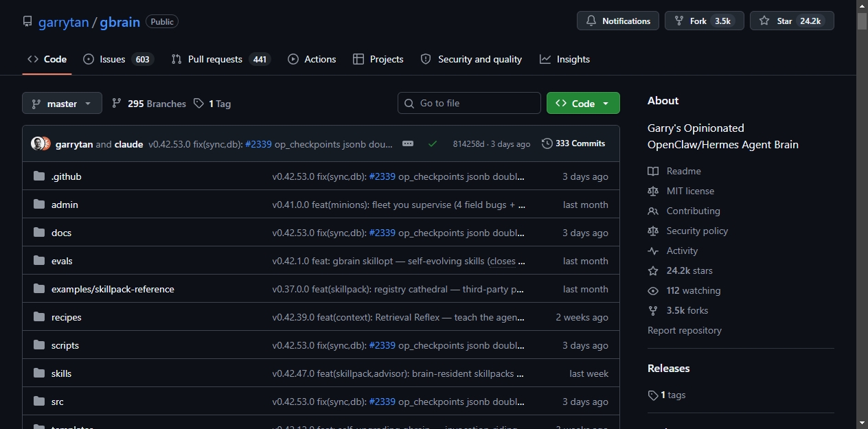
Task: Open the 1 tags link under Releases
Action: coord(667,395)
